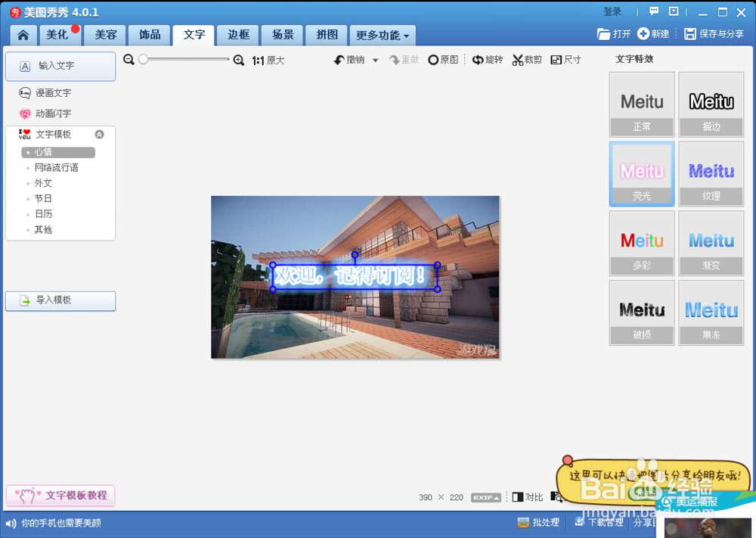Click the 导入模板 button
Viewport: 756px width, 538px height.
coord(60,300)
